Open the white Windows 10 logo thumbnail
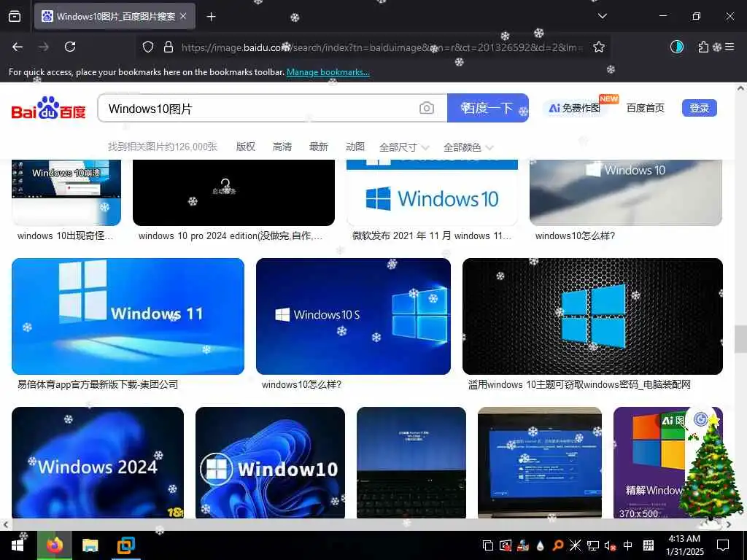 432,192
